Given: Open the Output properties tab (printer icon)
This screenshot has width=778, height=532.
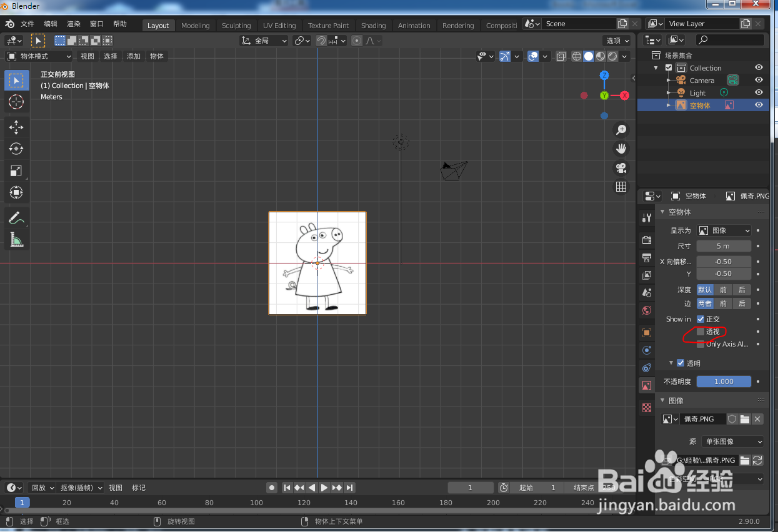Looking at the screenshot, I should (646, 257).
